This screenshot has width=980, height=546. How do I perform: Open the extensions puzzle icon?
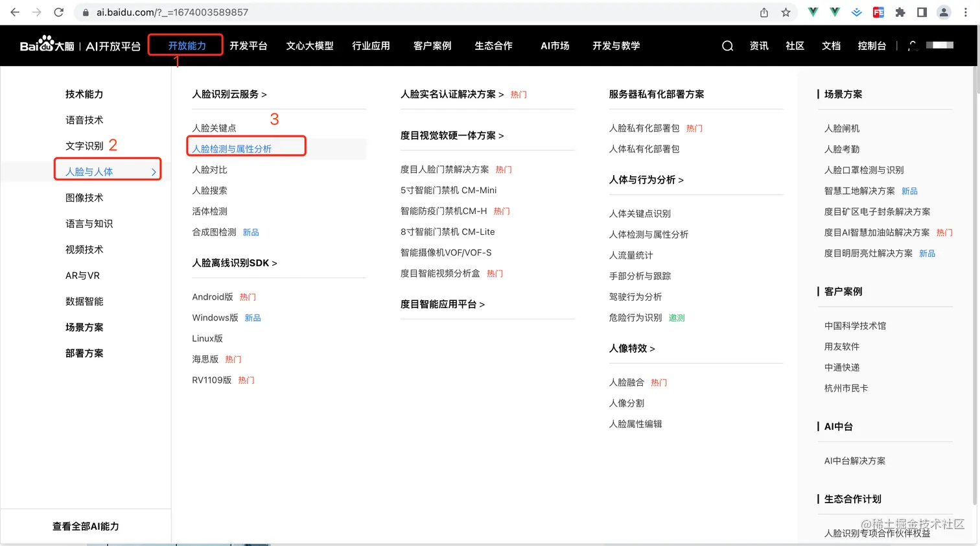point(900,12)
